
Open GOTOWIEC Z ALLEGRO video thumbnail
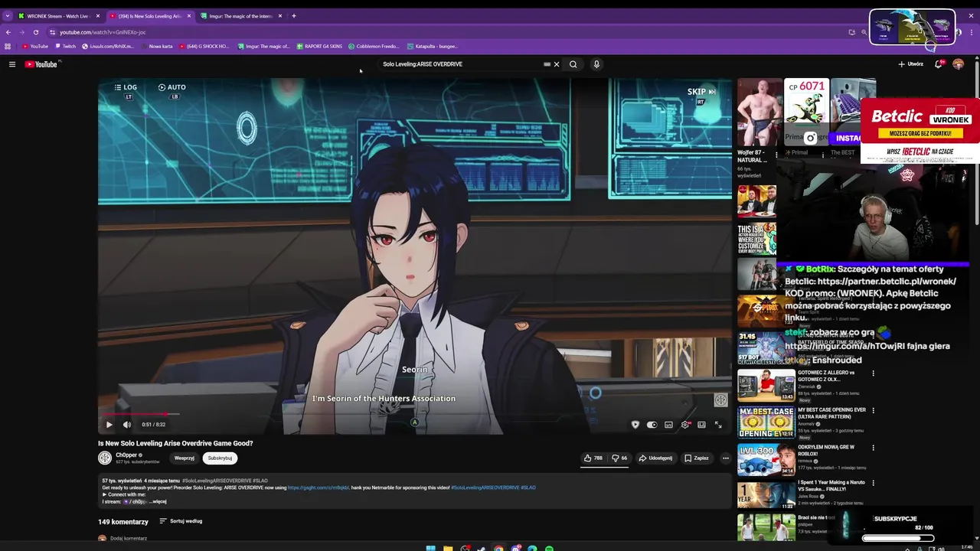pyautogui.click(x=766, y=386)
